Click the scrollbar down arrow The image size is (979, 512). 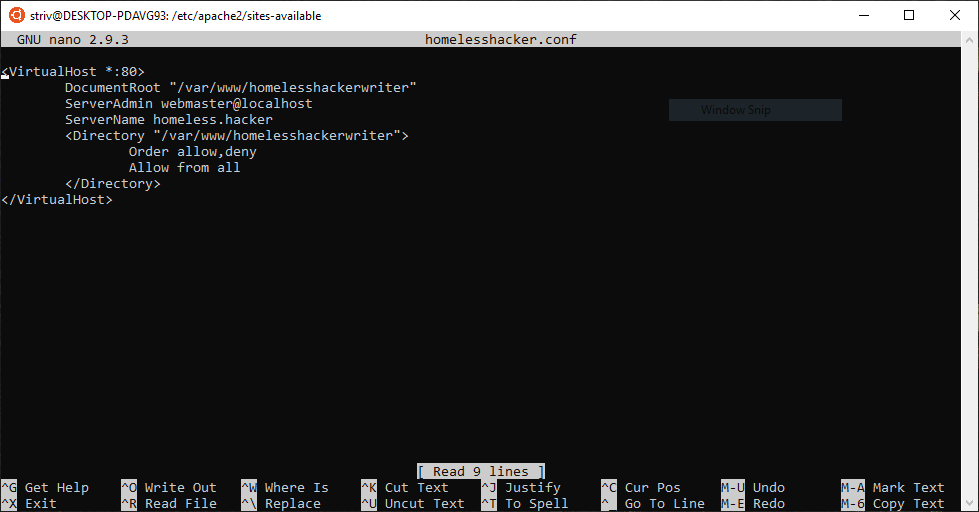point(970,503)
